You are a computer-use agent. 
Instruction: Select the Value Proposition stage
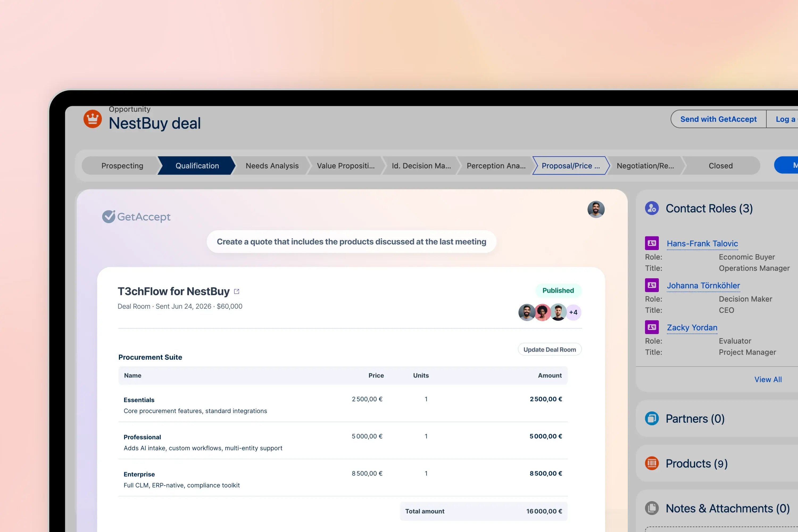click(346, 165)
